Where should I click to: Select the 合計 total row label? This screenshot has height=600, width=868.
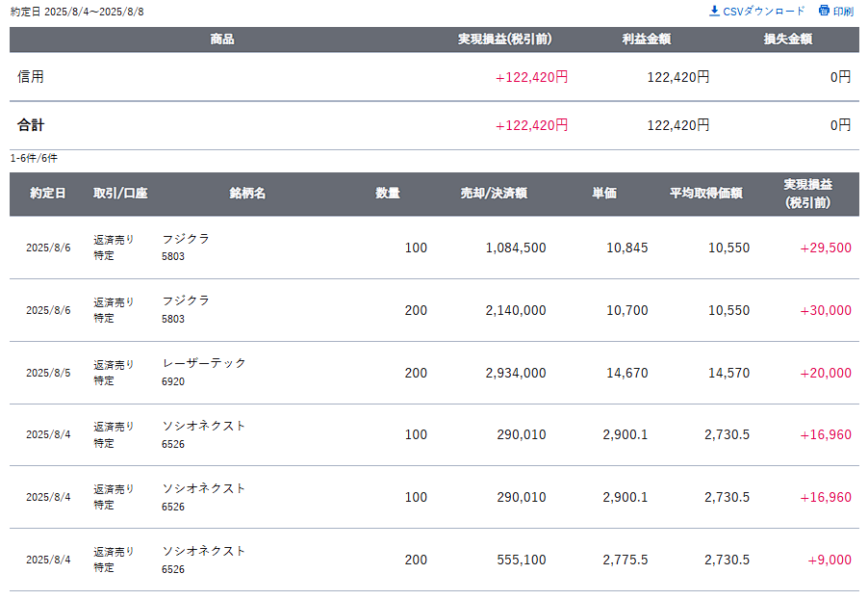click(31, 125)
